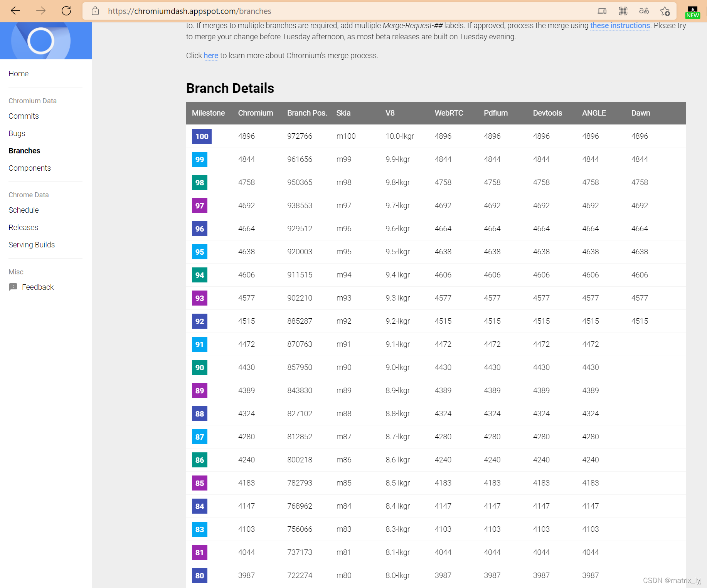
Task: Click milestone 81 badge
Action: [x=200, y=552]
